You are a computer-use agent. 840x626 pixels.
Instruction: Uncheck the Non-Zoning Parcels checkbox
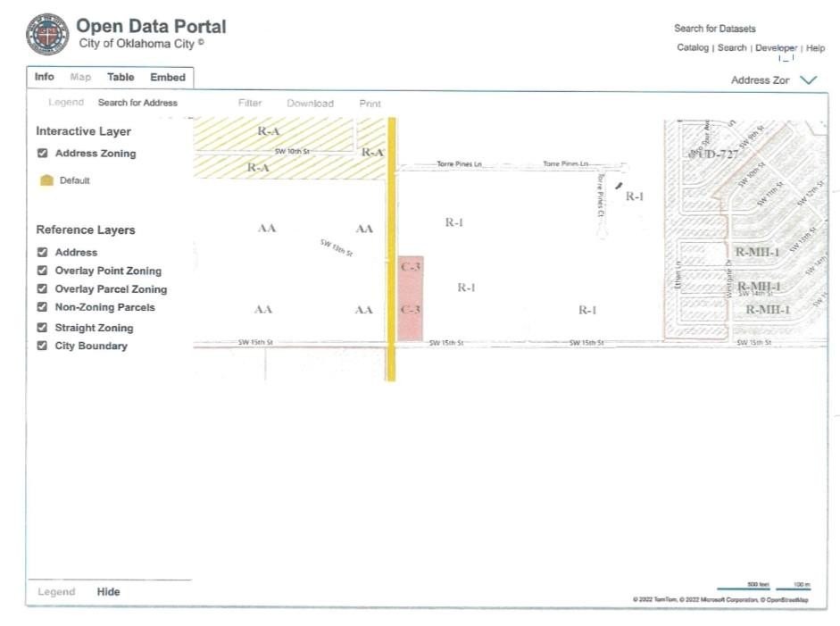click(42, 307)
